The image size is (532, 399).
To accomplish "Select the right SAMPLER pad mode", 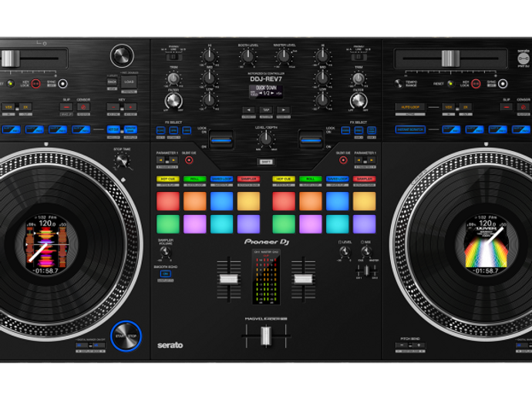I will (365, 179).
